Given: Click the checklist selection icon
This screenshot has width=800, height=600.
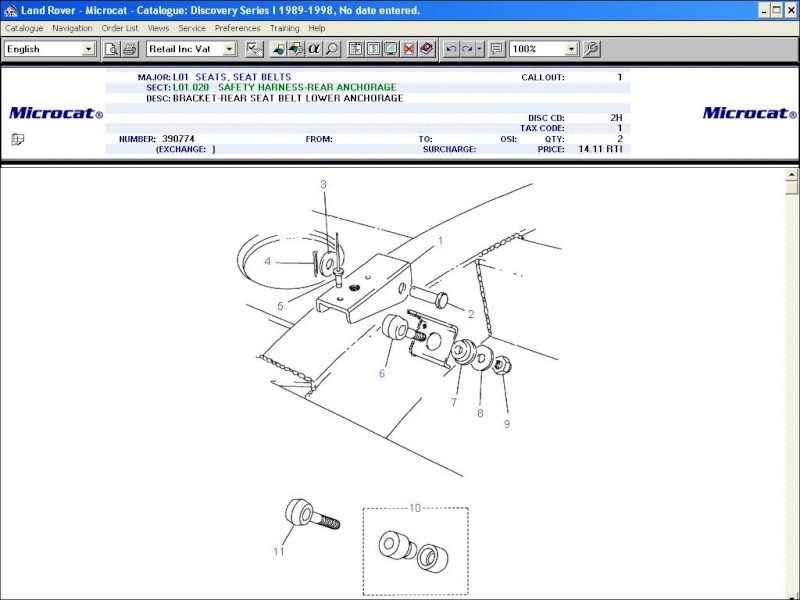Looking at the screenshot, I should click(254, 49).
